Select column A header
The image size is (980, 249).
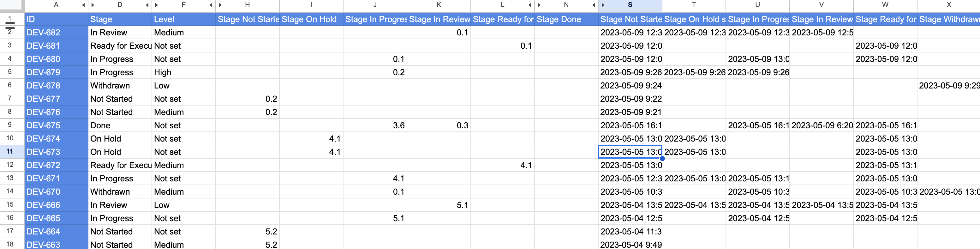coord(56,5)
